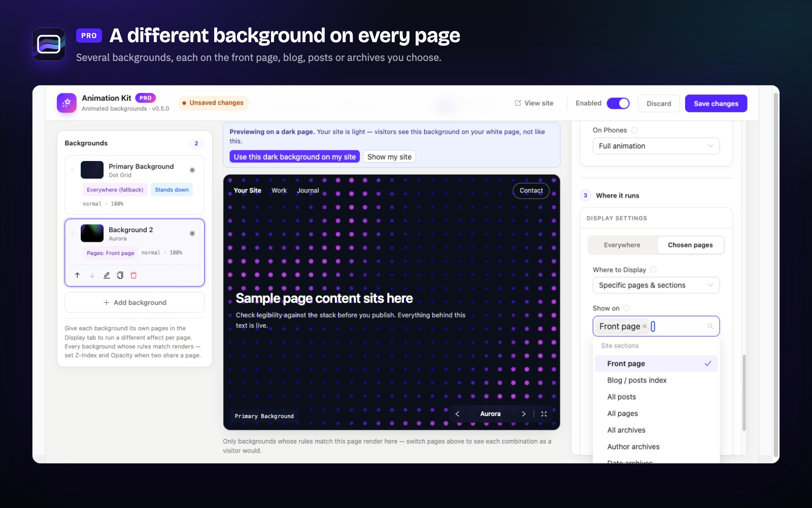This screenshot has height=508, width=812.
Task: Remove the Front page tag from Show on
Action: tap(645, 326)
